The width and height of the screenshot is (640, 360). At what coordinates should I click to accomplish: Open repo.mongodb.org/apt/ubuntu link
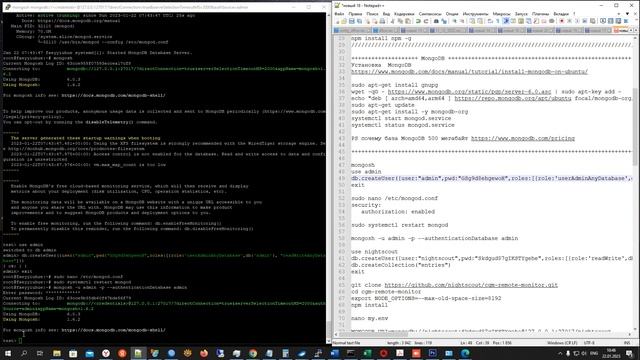point(513,98)
